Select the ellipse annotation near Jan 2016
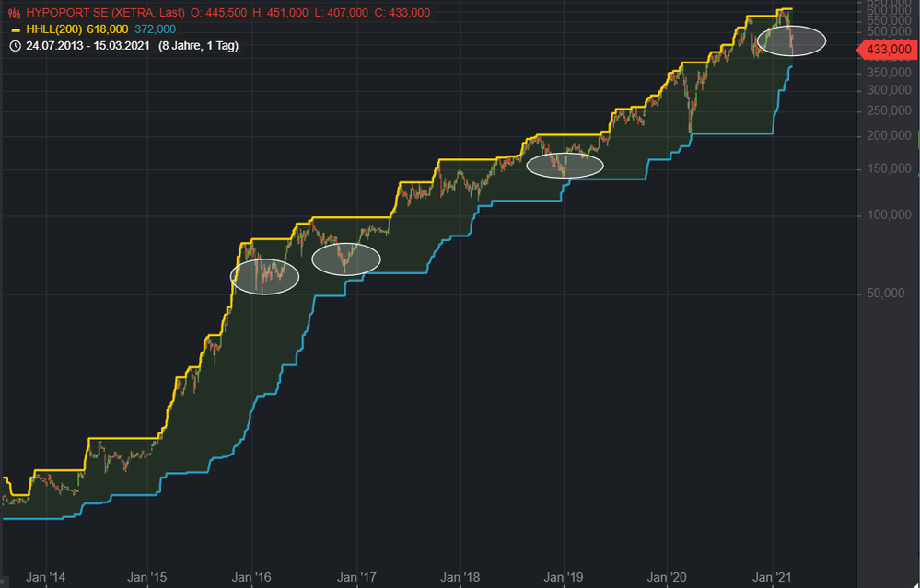This screenshot has height=588, width=920. (x=265, y=276)
